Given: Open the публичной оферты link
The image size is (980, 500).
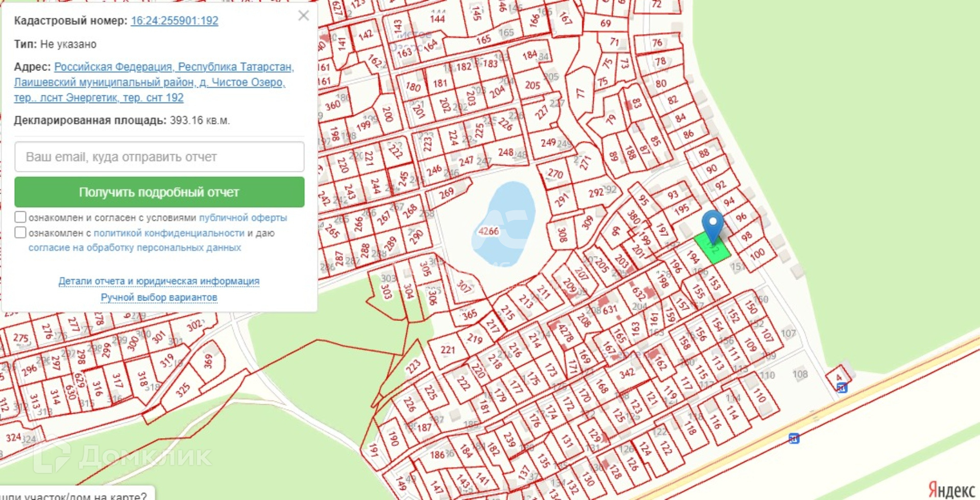Looking at the screenshot, I should coord(243,218).
